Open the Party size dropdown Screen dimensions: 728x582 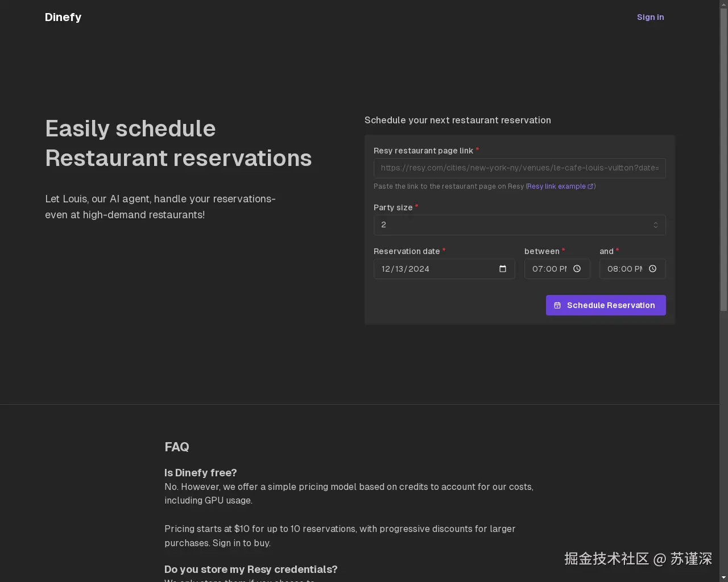coord(519,225)
